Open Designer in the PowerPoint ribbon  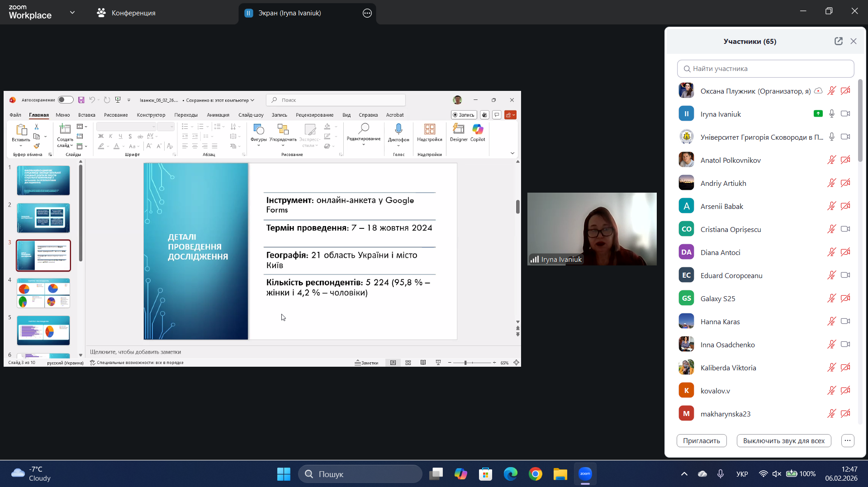tap(458, 130)
